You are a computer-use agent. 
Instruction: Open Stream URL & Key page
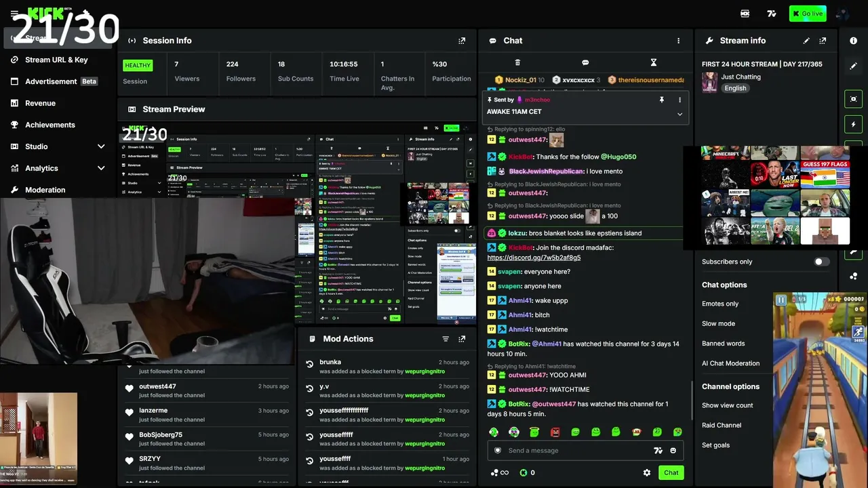click(x=56, y=60)
